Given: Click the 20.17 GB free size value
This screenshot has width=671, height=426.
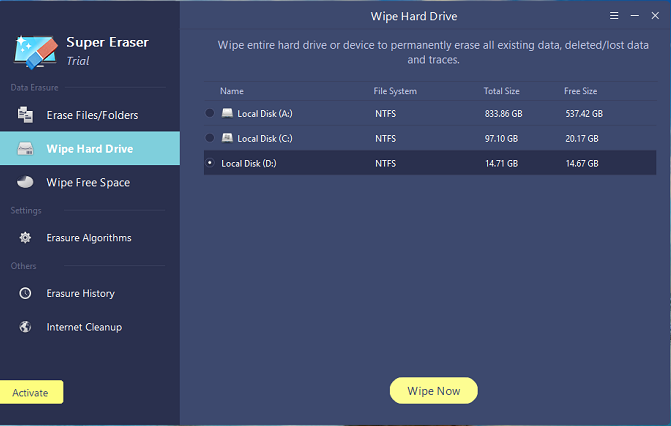Looking at the screenshot, I should click(582, 139).
